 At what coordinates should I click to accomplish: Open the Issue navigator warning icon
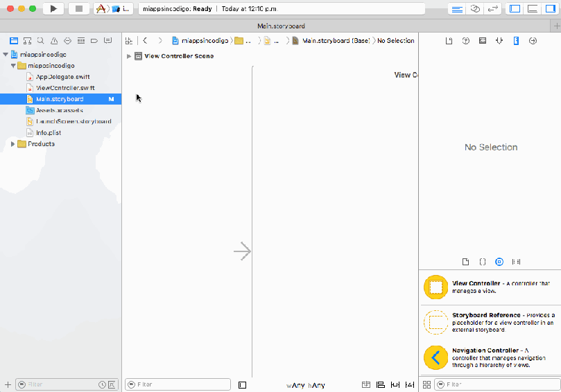(54, 41)
